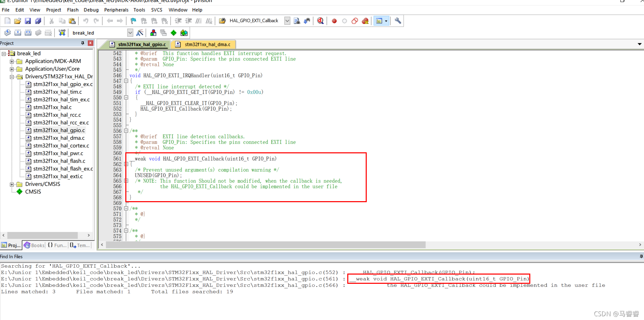Click the Build target icon
The image size is (644, 320).
[x=18, y=33]
